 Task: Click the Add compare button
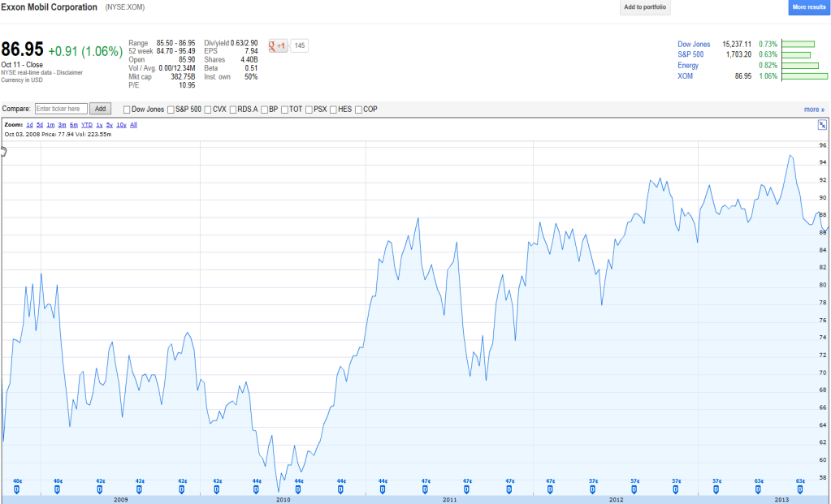coord(100,109)
